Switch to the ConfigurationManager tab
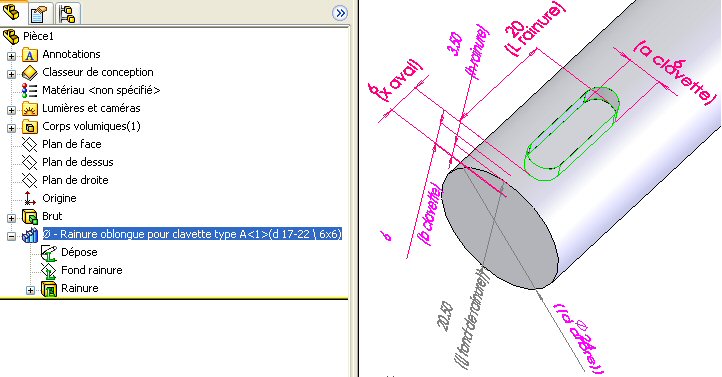 (x=68, y=13)
